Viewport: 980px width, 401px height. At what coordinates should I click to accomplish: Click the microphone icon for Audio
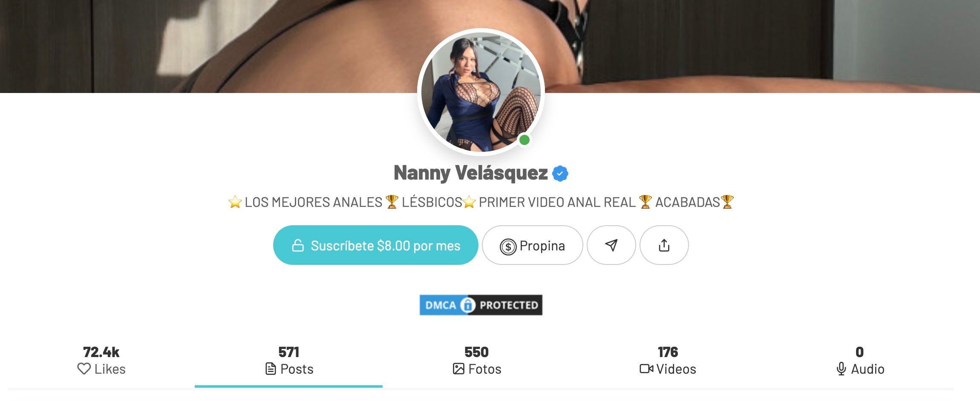[841, 369]
